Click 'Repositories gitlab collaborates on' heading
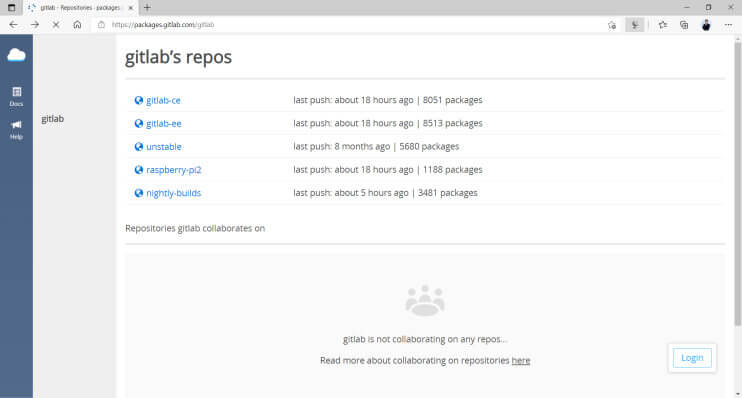This screenshot has height=398, width=742. tap(195, 228)
